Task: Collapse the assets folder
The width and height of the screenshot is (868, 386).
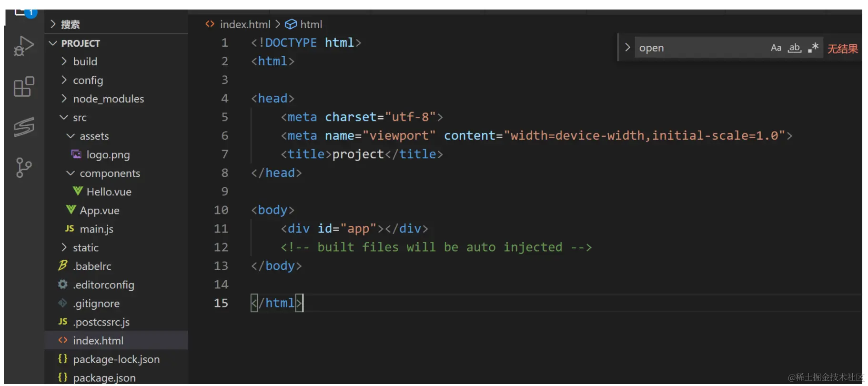Action: tap(71, 135)
